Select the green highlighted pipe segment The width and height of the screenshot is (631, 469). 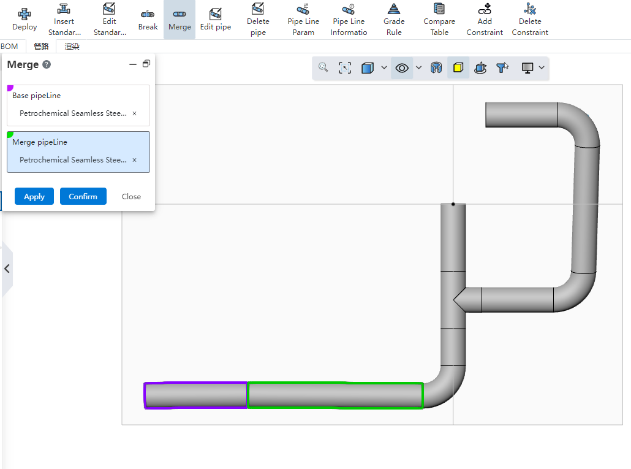tap(335, 395)
